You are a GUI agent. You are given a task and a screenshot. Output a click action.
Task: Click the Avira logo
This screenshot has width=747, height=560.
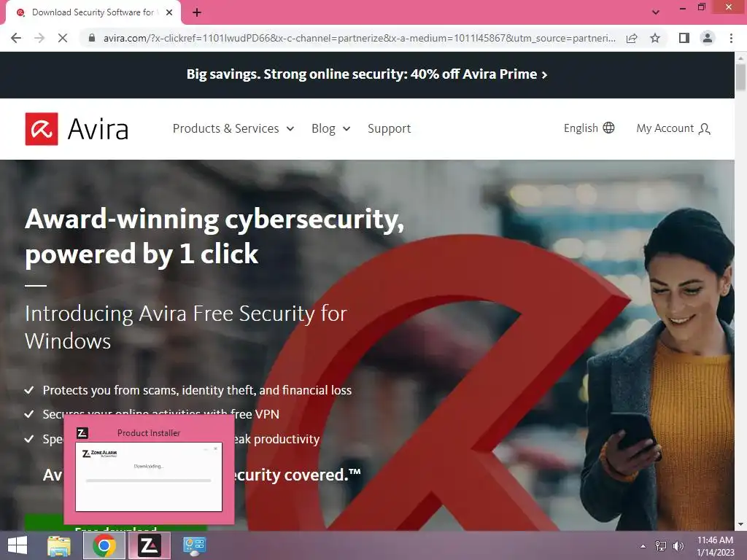[77, 128]
